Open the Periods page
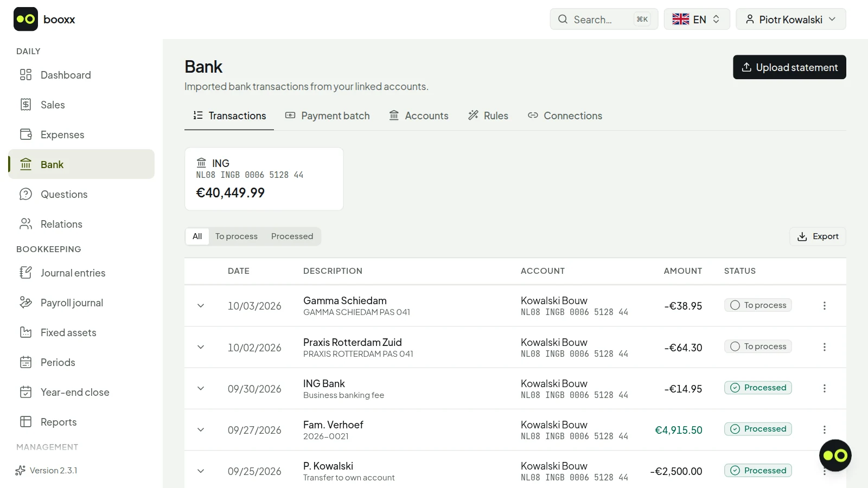 [x=81, y=362]
